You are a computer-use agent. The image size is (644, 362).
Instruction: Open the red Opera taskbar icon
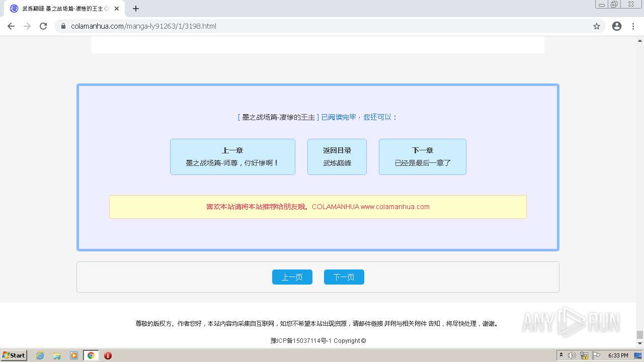pos(108,355)
